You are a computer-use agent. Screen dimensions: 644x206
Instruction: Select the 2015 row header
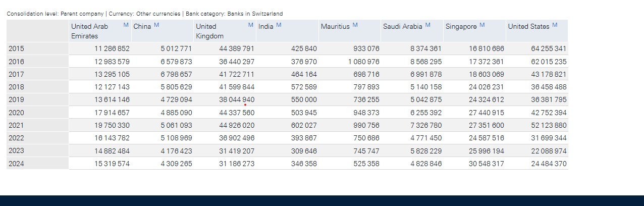pyautogui.click(x=16, y=49)
